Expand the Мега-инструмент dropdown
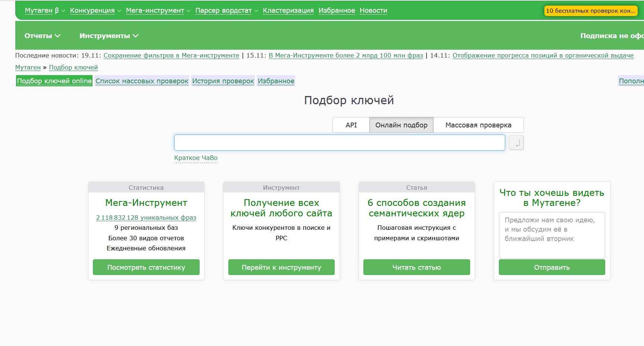This screenshot has height=346, width=644. pos(158,10)
